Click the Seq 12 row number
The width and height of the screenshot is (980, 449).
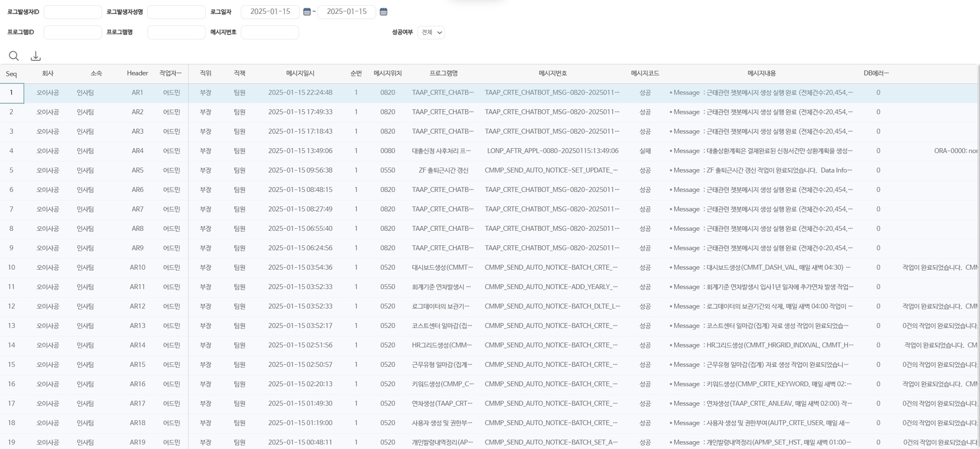pyautogui.click(x=11, y=306)
